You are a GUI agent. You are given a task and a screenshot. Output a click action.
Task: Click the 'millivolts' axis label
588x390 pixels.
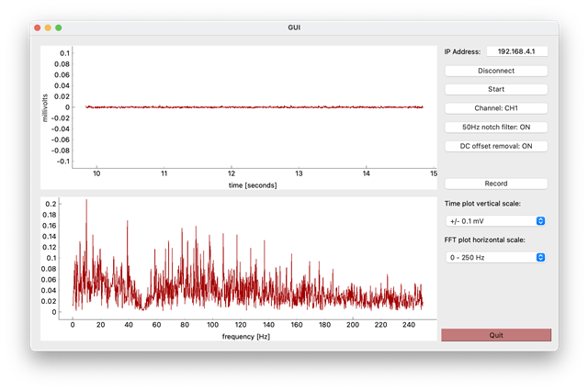point(45,108)
